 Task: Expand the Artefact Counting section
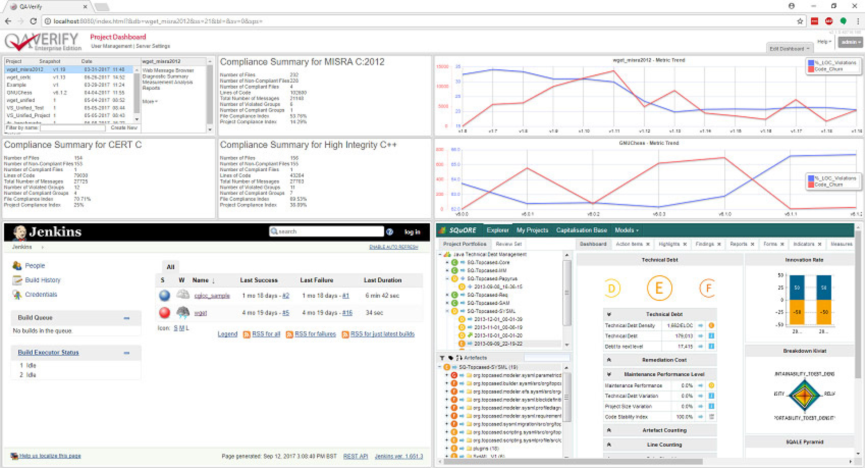pyautogui.click(x=609, y=430)
